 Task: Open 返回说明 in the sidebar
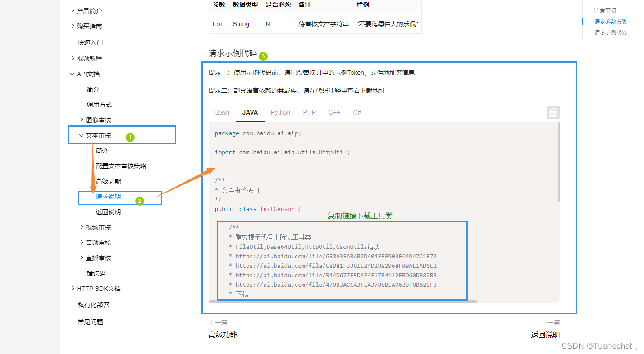point(108,212)
